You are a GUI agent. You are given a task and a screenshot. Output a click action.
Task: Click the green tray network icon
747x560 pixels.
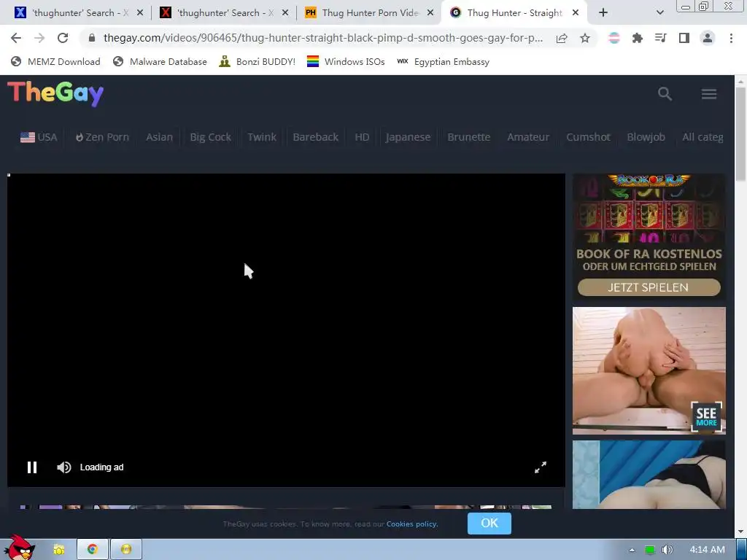[650, 550]
